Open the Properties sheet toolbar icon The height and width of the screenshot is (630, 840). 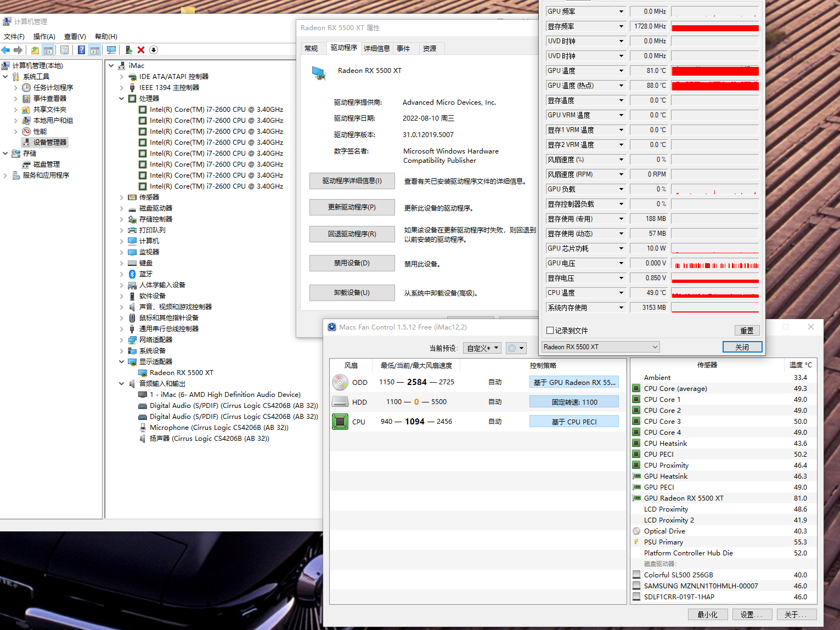[x=65, y=50]
